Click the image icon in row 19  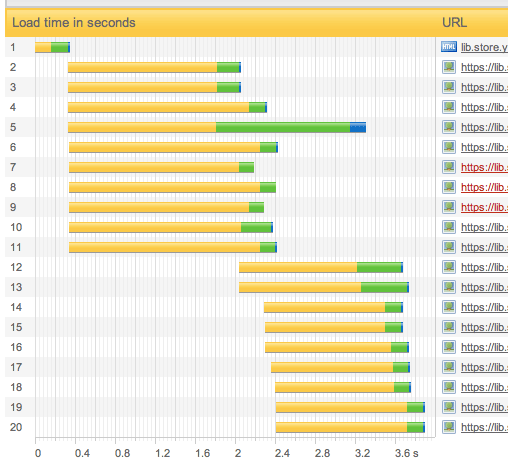point(449,407)
